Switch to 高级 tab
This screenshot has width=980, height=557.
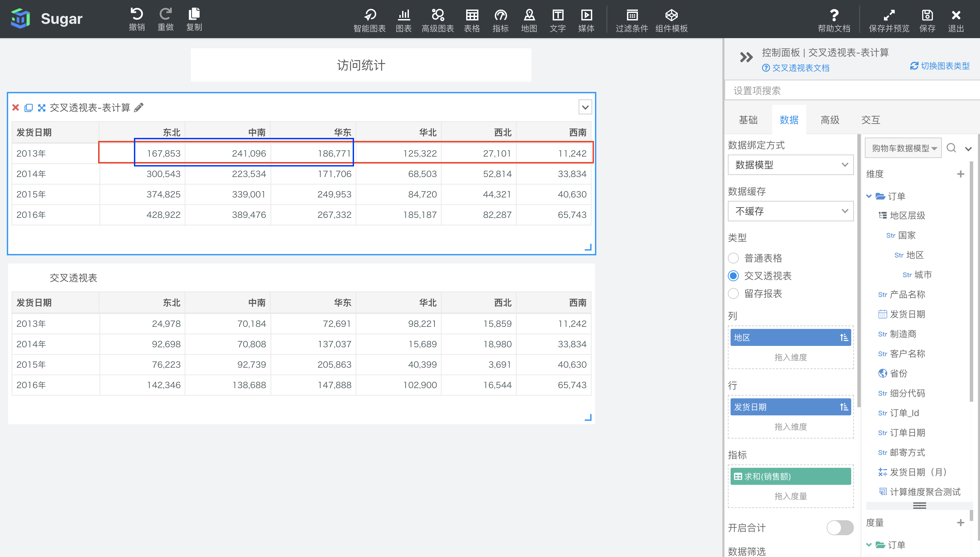pos(830,120)
